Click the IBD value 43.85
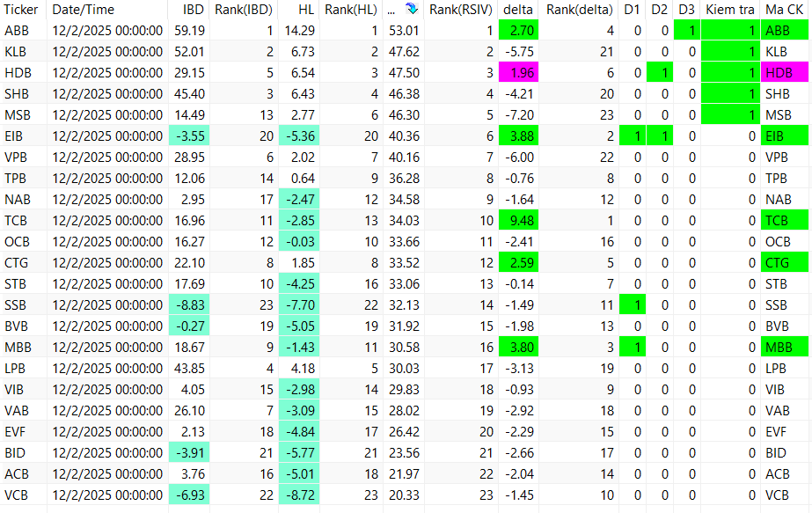 coord(189,369)
